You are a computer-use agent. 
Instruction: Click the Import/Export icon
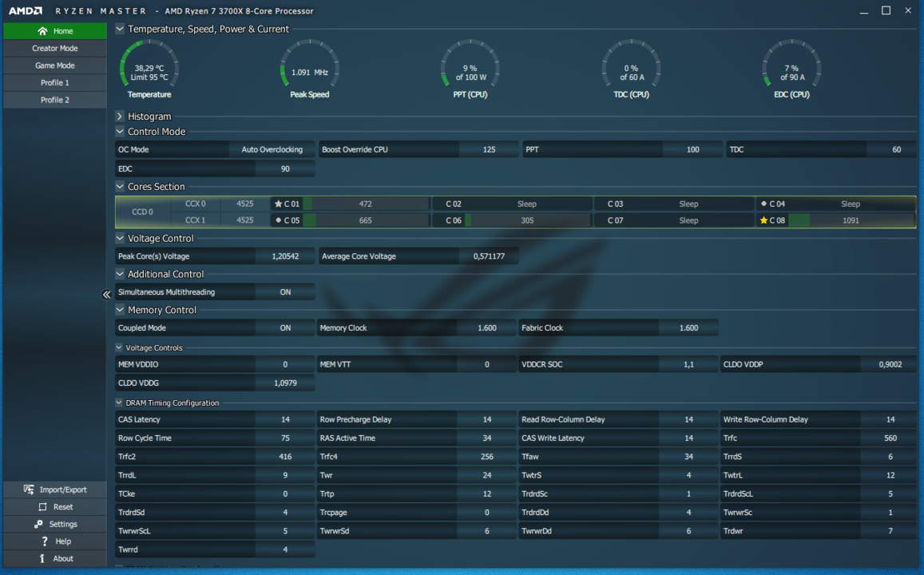28,490
